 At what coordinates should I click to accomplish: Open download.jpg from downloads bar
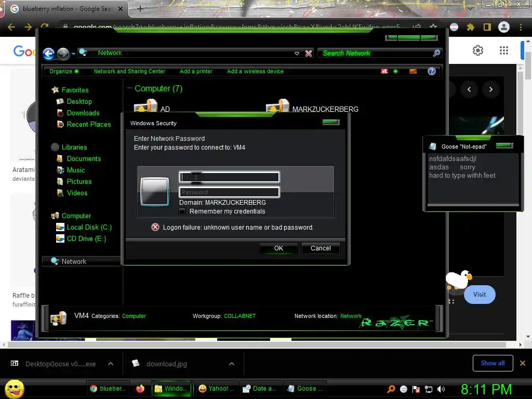pyautogui.click(x=166, y=364)
